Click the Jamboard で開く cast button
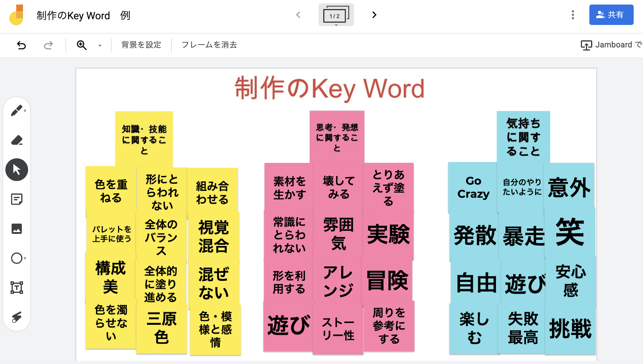Viewport: 643px width, 364px height. [612, 45]
